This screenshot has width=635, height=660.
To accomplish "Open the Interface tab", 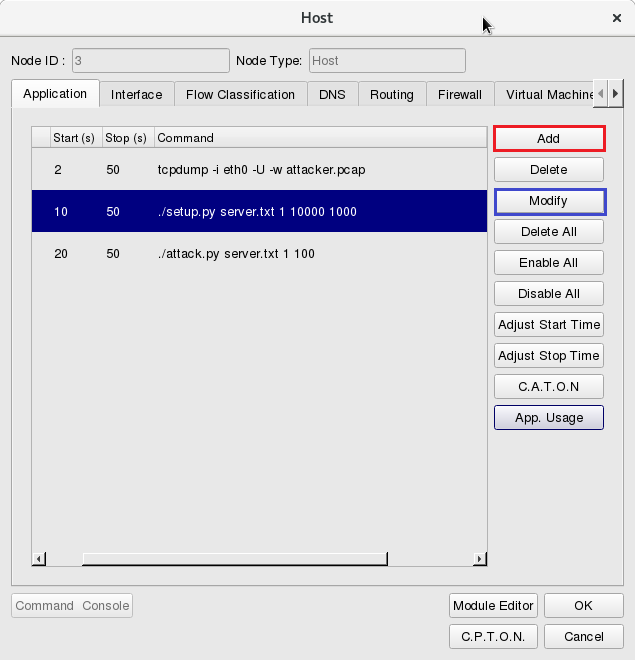I will [136, 94].
